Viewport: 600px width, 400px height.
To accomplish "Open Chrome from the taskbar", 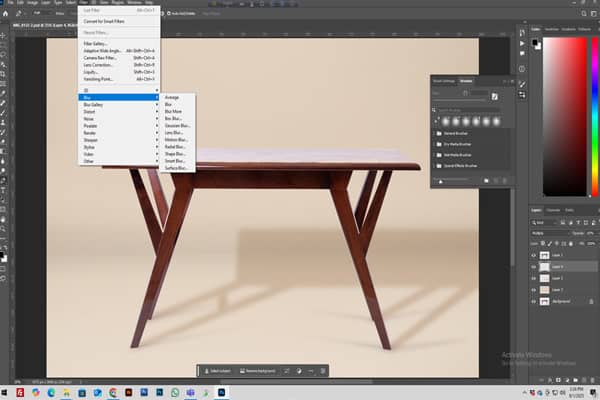I will click(x=113, y=392).
